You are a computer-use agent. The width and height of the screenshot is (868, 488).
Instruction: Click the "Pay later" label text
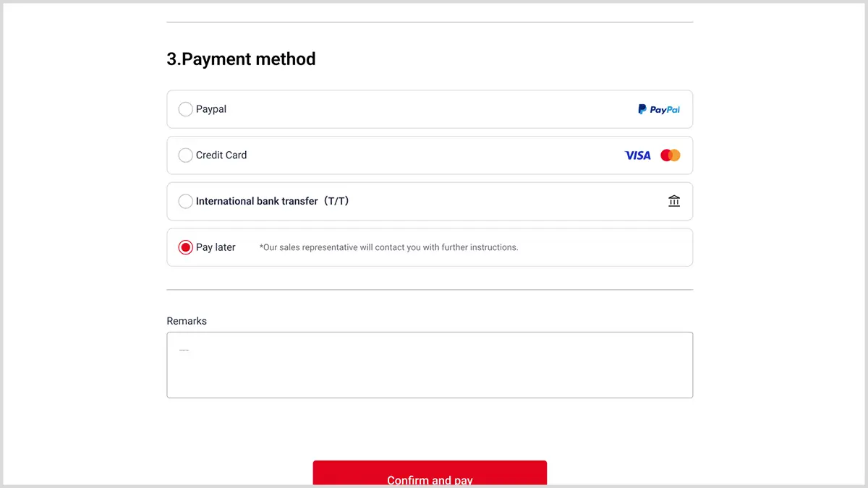216,247
